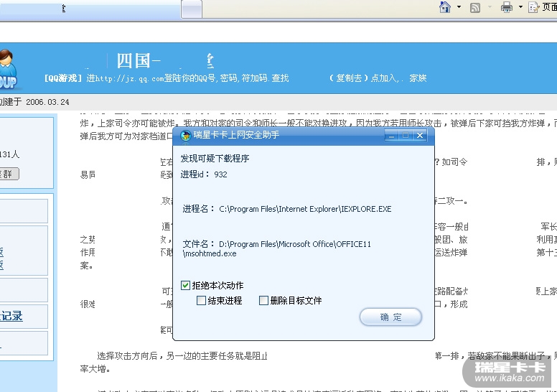This screenshot has height=392, width=557.
Task: Click the 家族 text in banner
Action: tap(418, 78)
